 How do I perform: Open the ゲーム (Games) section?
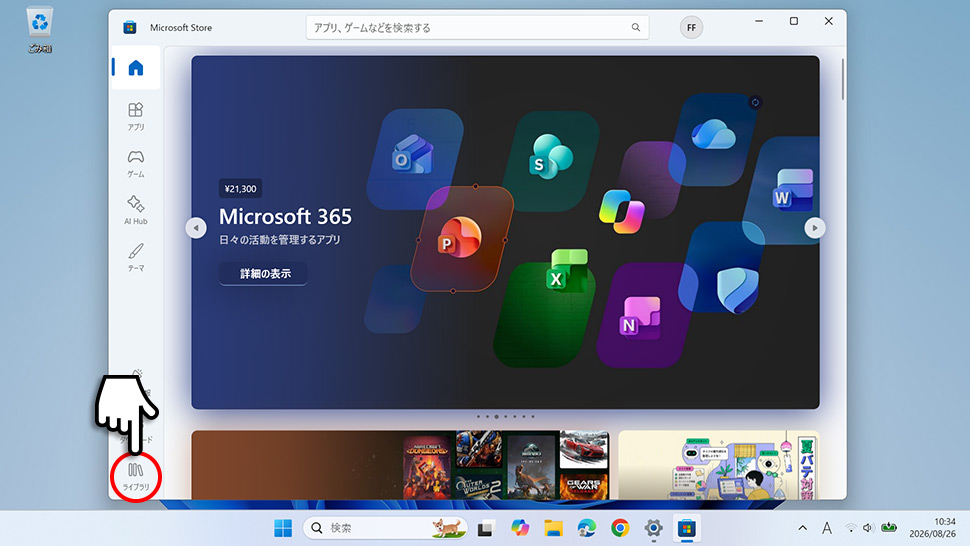pyautogui.click(x=135, y=164)
